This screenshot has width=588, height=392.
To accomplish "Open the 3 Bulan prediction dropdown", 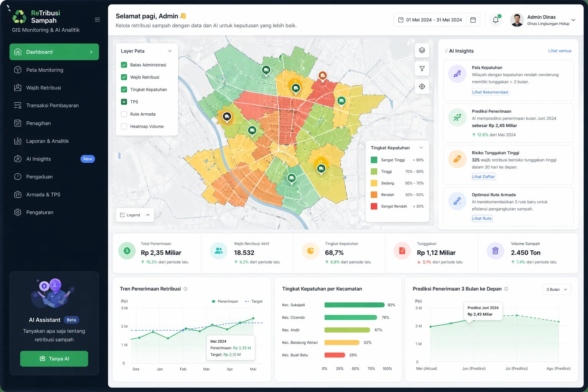I will pyautogui.click(x=557, y=289).
